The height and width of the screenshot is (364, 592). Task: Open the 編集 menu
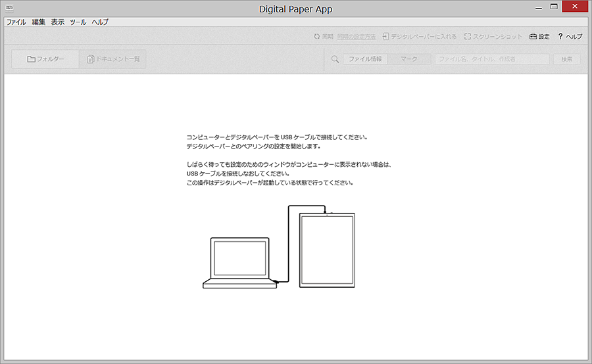(39, 22)
